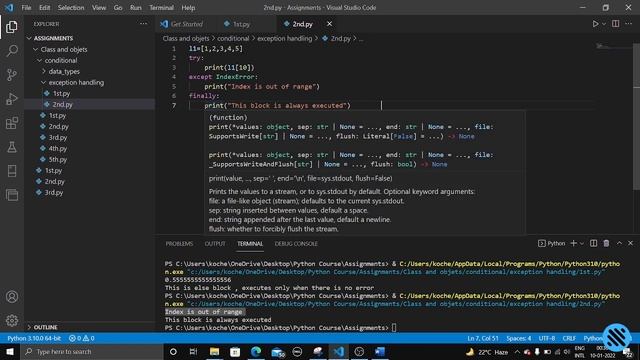Viewport: 640px width, 360px height.
Task: Open the terminal launch profile dropdown
Action: [x=582, y=244]
